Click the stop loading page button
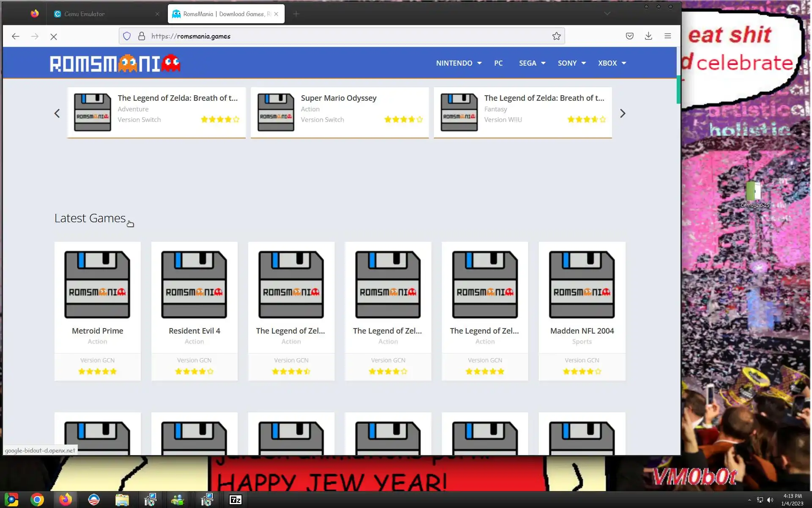The height and width of the screenshot is (508, 812). click(x=54, y=36)
